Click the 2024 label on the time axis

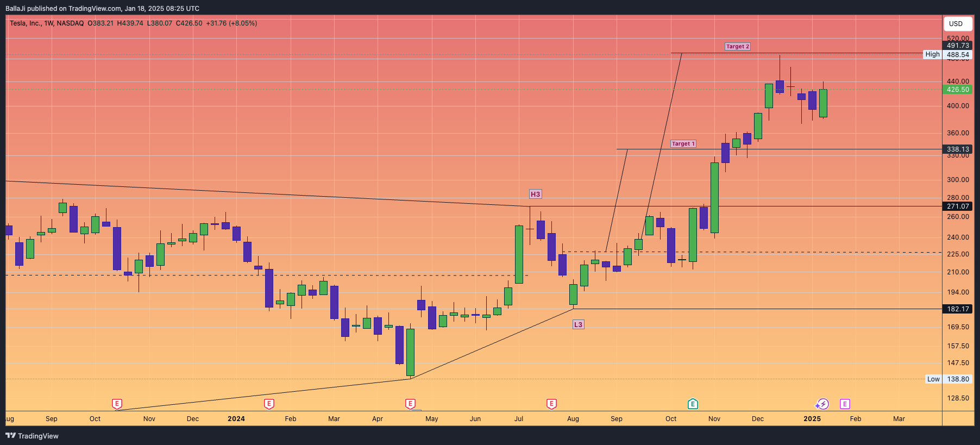coord(236,419)
